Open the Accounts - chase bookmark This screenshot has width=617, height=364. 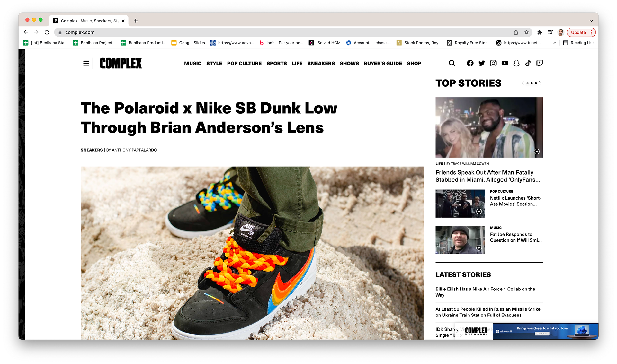pos(369,43)
